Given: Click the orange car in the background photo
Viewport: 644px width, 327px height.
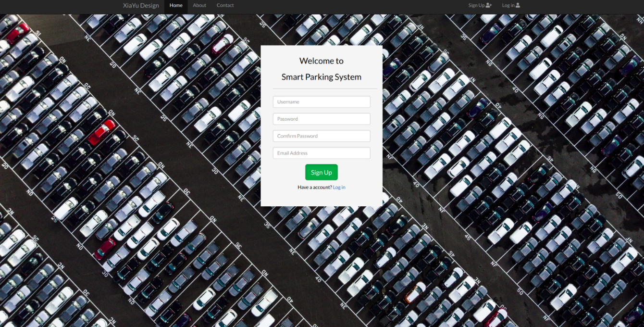Looking at the screenshot, I should [414, 293].
